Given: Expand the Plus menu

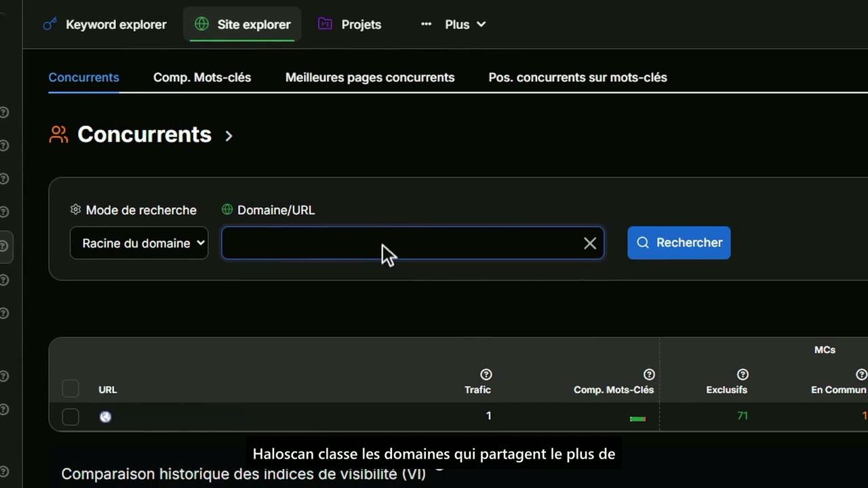Looking at the screenshot, I should click(453, 24).
